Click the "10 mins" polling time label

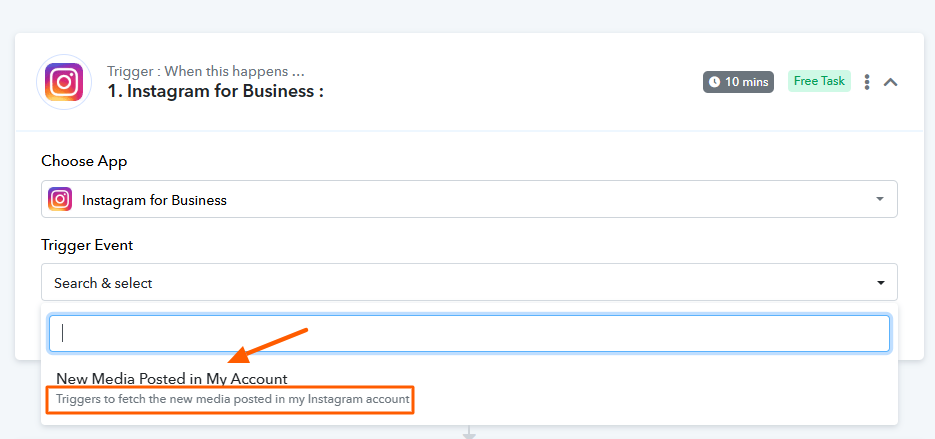click(747, 82)
